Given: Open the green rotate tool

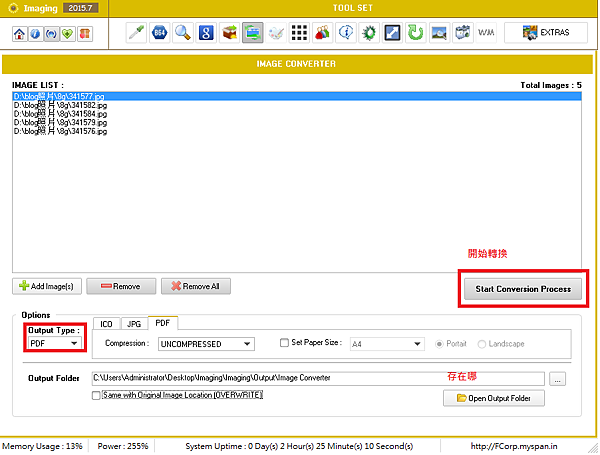Looking at the screenshot, I should pos(416,33).
